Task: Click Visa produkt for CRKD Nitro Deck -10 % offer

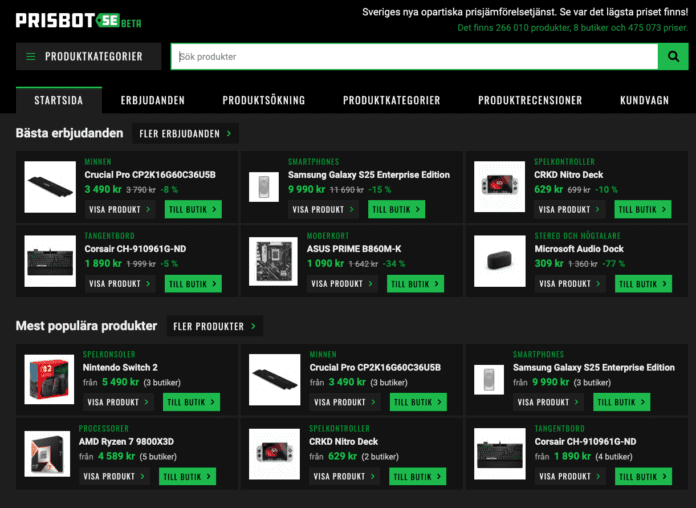Action: [x=569, y=209]
